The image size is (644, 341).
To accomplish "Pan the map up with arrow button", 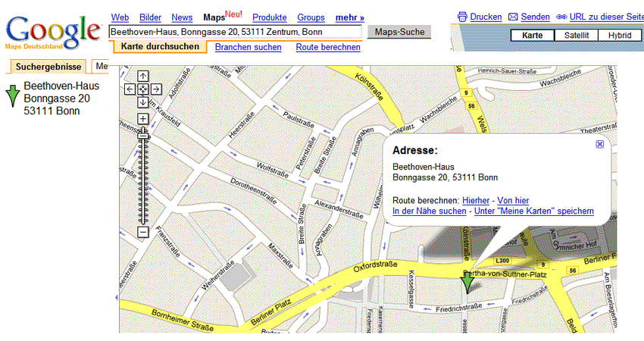I will [143, 76].
